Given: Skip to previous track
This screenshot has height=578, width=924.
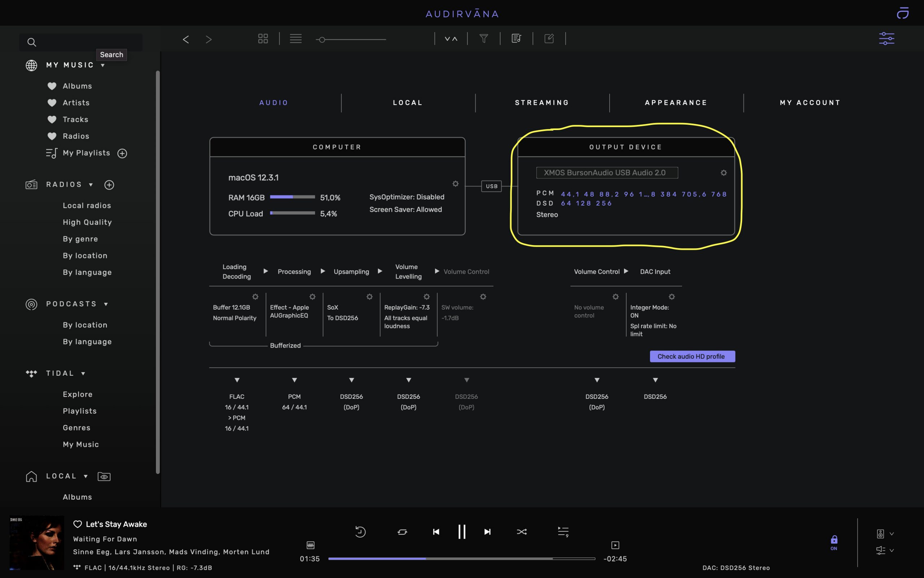Looking at the screenshot, I should 436,532.
